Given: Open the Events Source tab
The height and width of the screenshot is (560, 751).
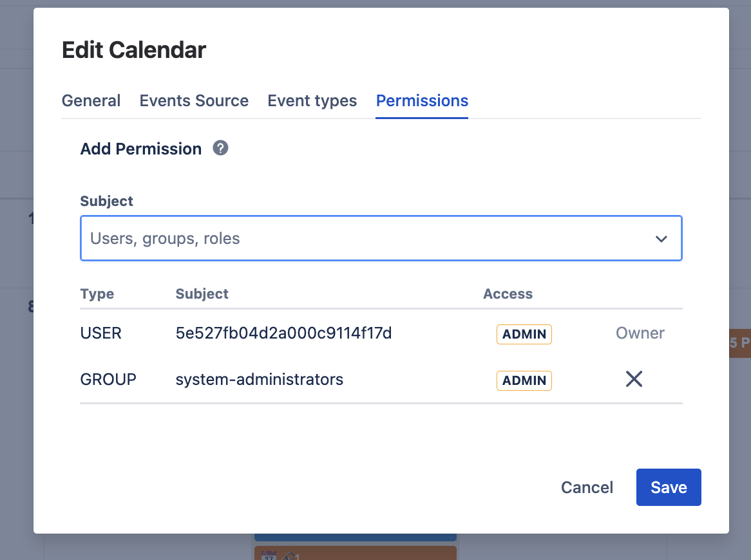Looking at the screenshot, I should [x=193, y=100].
